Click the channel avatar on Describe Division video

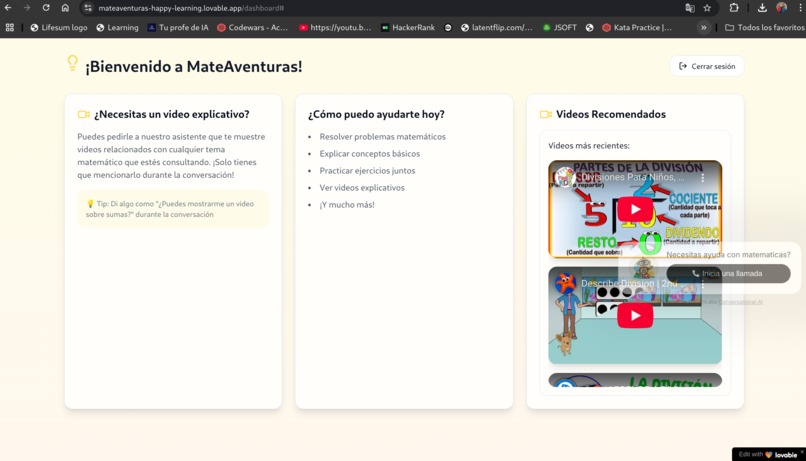(x=565, y=283)
